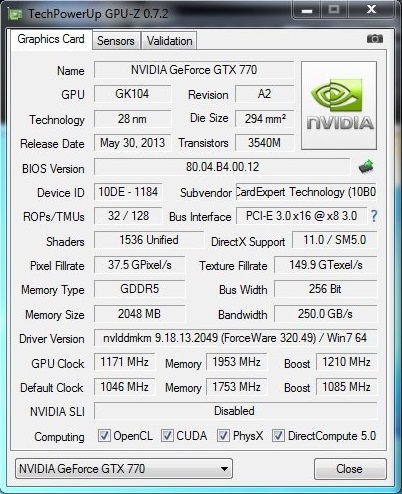The image size is (402, 494).
Task: Click the Driver Version nvlddmkm field
Action: (x=235, y=338)
